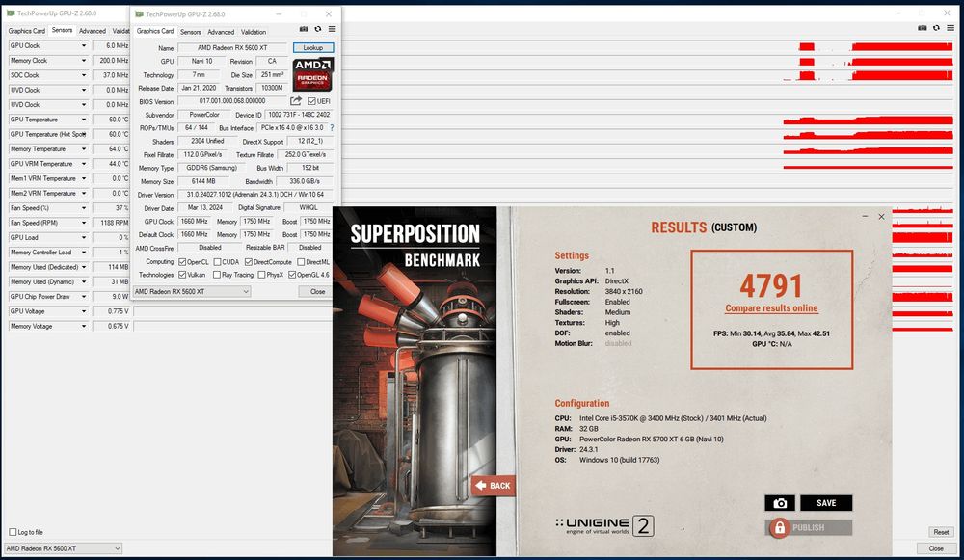Open the GPU Temperature sensor dropdown arrow
The height and width of the screenshot is (560, 964).
point(84,120)
